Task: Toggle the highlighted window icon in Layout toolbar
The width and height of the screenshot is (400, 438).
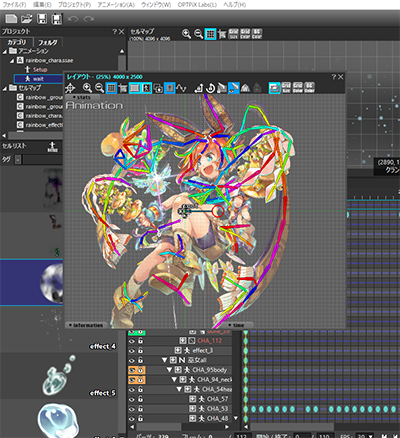Action: tap(274, 88)
